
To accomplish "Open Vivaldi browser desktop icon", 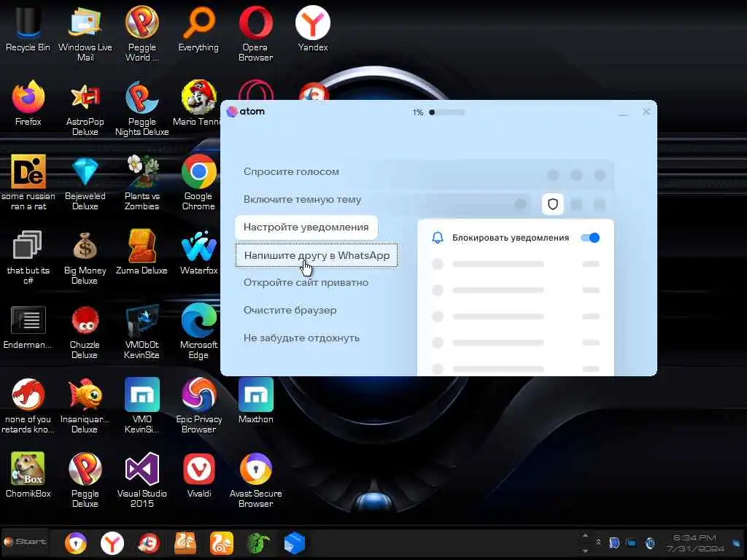I will (198, 474).
